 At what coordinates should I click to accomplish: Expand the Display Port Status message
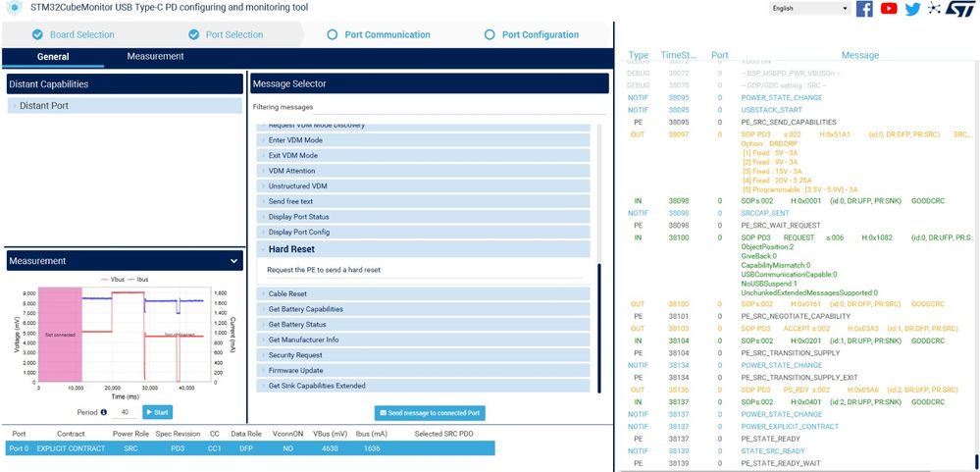[x=423, y=217]
